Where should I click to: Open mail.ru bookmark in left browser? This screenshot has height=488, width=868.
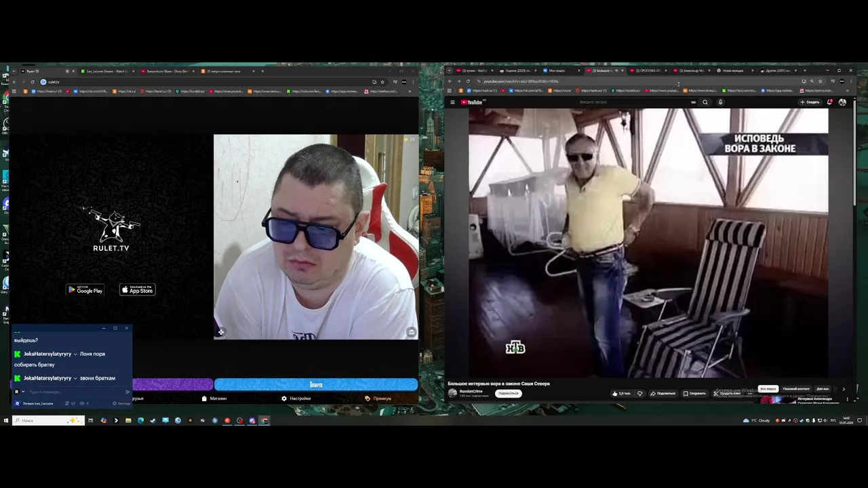point(48,91)
